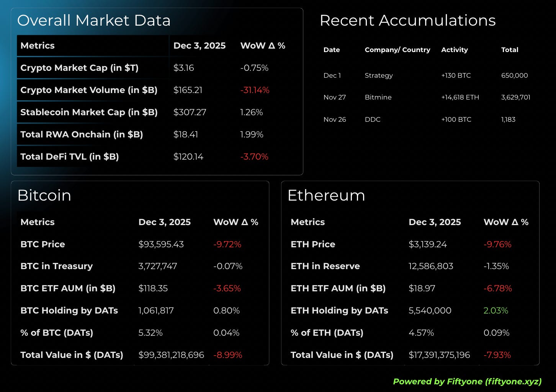The height and width of the screenshot is (392, 556).
Task: Click the BTC Price value $93,595.43
Action: tap(161, 244)
